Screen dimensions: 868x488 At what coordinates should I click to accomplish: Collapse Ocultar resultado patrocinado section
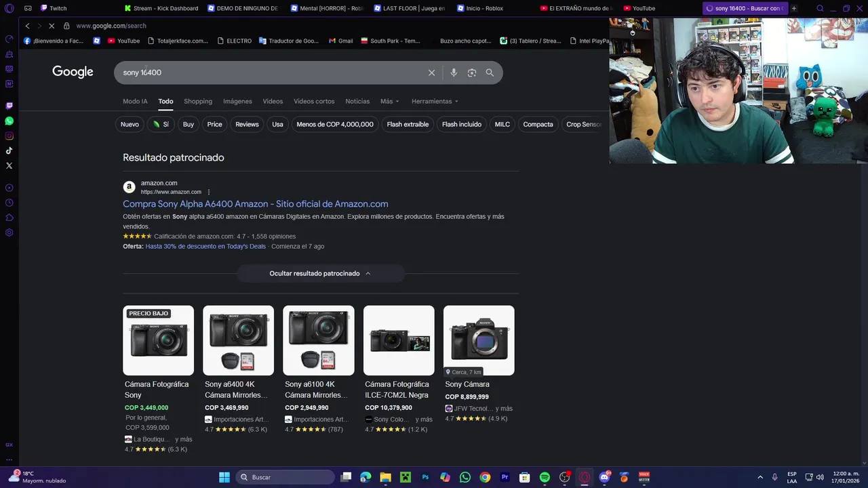(x=320, y=273)
